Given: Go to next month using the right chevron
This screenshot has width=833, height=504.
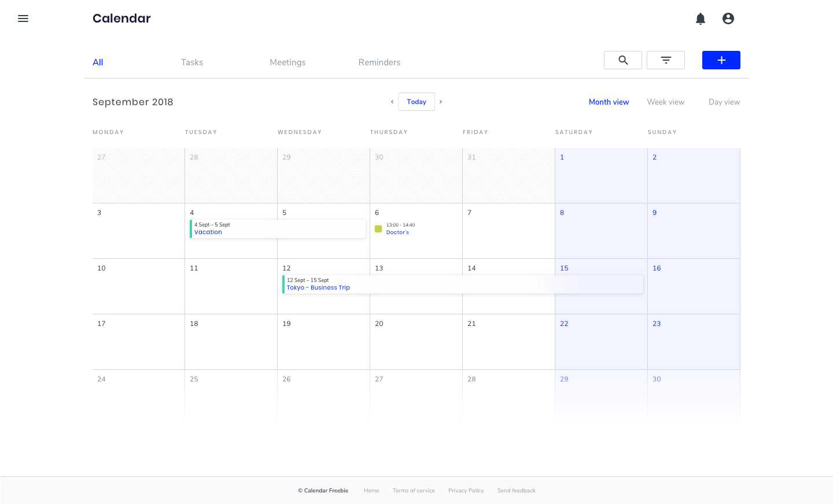Looking at the screenshot, I should [441, 102].
